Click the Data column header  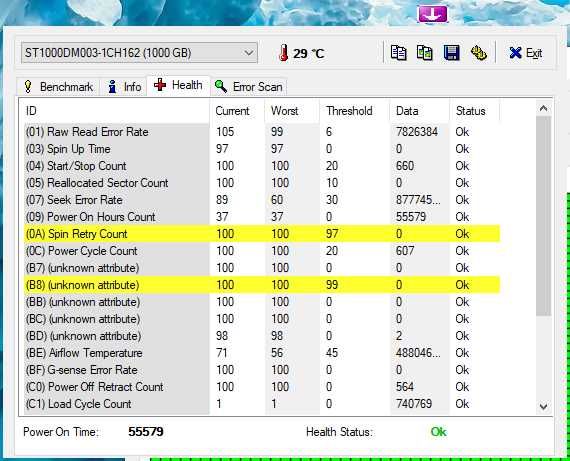420,111
